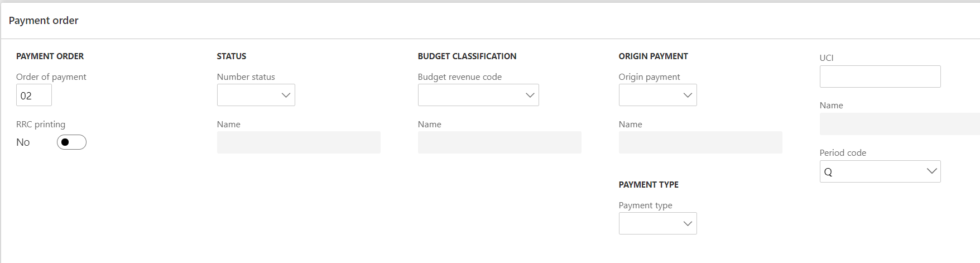This screenshot has height=263, width=980.
Task: Click the No label beside RRC toggle
Action: coord(23,142)
